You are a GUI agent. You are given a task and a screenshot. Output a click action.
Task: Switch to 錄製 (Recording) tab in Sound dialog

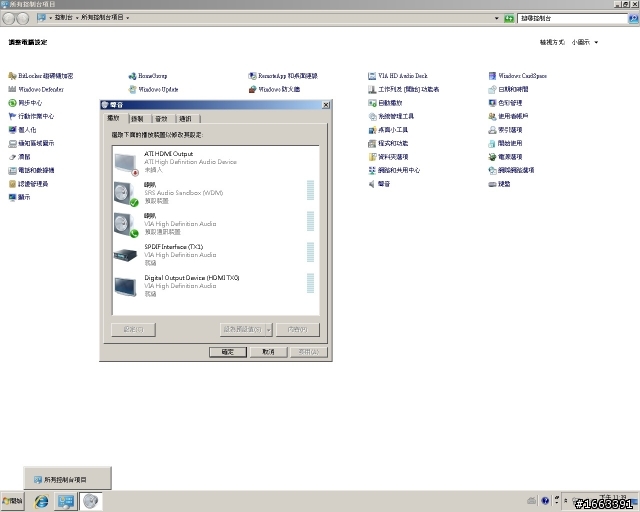pyautogui.click(x=140, y=119)
